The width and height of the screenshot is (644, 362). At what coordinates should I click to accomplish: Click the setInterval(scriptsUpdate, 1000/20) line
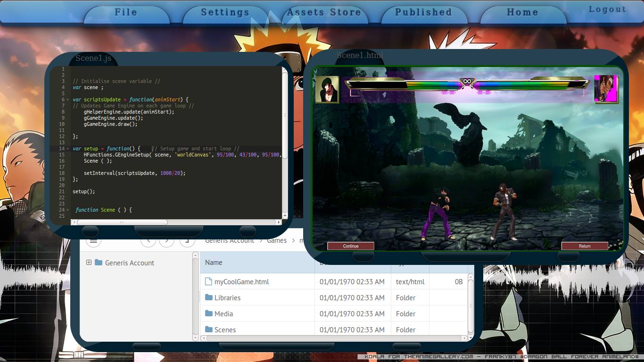click(135, 173)
